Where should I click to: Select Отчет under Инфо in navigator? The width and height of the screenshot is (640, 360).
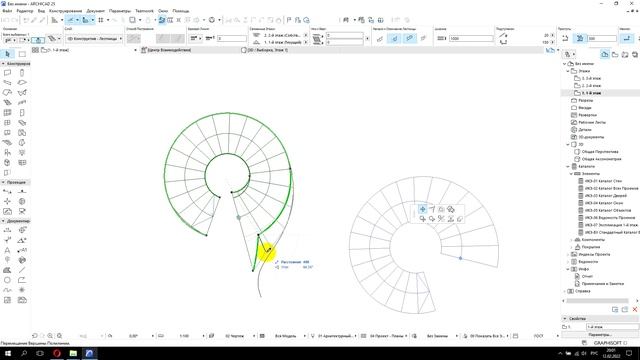[x=587, y=276]
